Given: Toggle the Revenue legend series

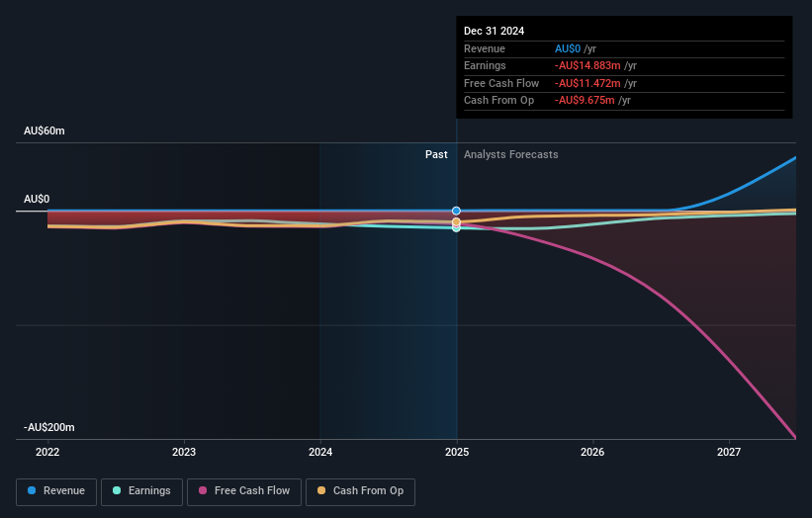Looking at the screenshot, I should 56,491.
